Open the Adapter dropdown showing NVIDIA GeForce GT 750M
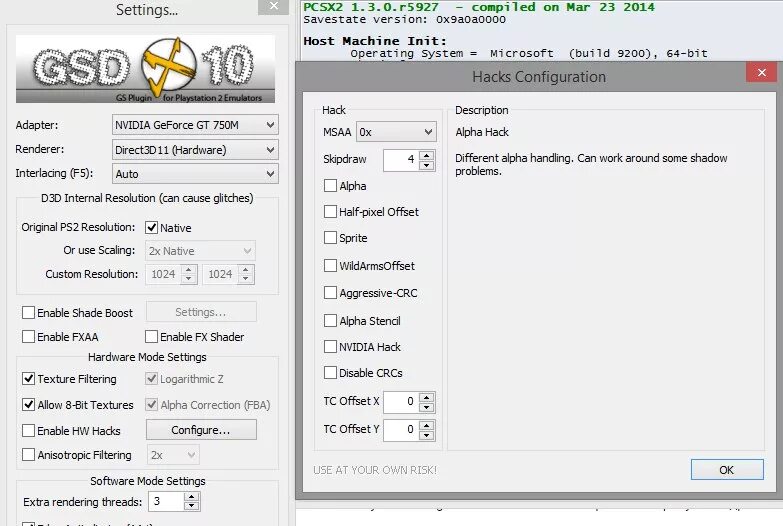The height and width of the screenshot is (526, 783). pyautogui.click(x=195, y=125)
